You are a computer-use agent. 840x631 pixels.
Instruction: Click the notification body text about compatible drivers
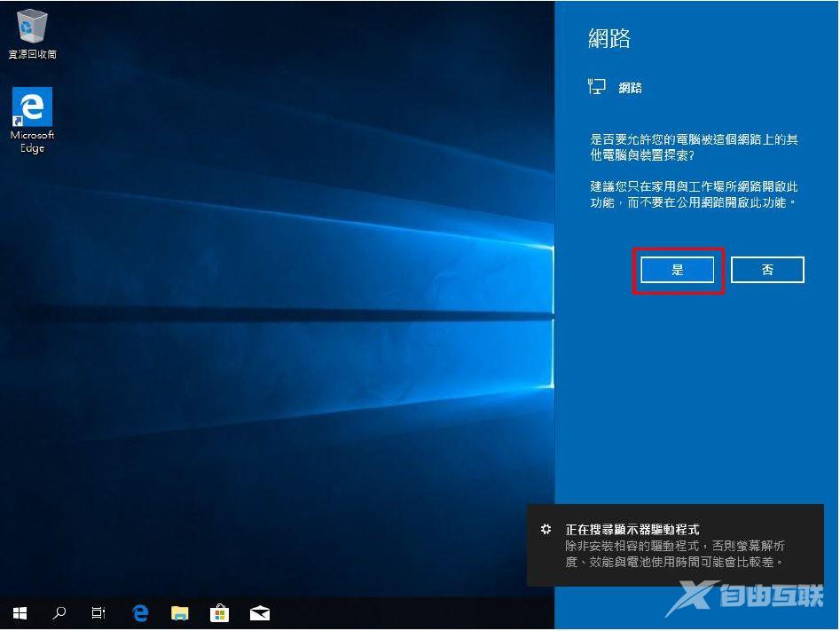pyautogui.click(x=675, y=554)
